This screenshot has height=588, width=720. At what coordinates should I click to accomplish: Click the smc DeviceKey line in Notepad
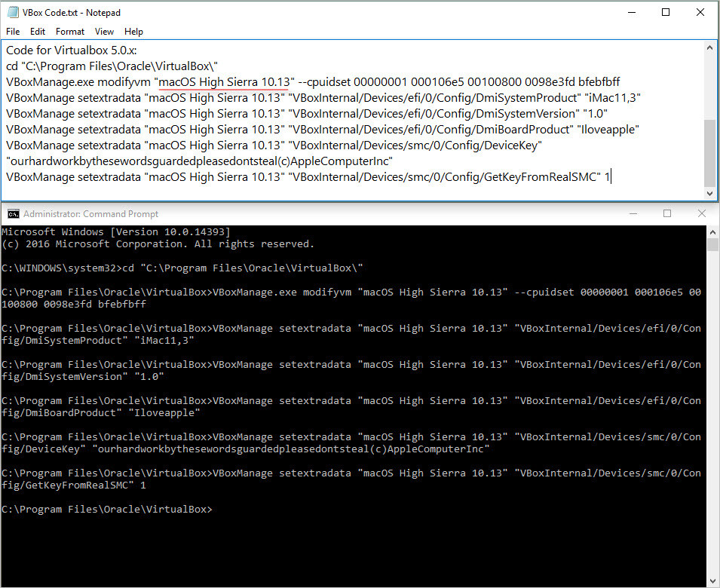point(274,145)
